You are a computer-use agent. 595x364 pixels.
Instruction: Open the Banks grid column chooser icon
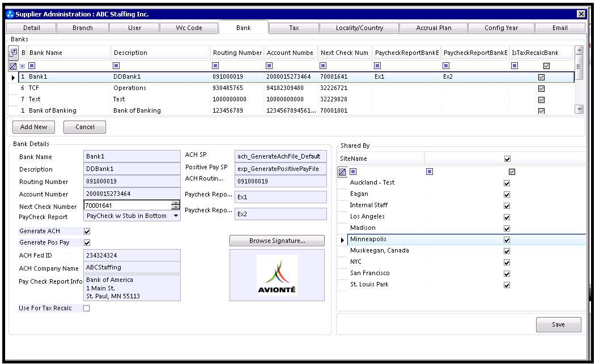click(14, 53)
